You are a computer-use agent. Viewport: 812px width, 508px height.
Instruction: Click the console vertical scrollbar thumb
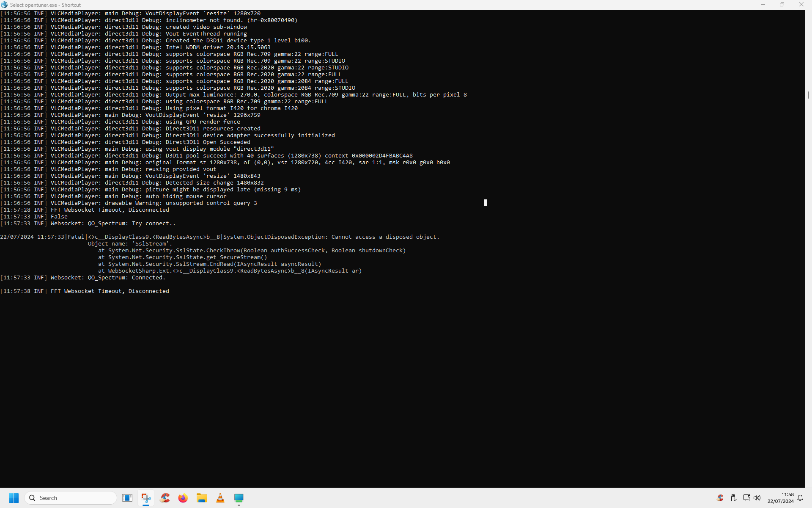point(808,95)
